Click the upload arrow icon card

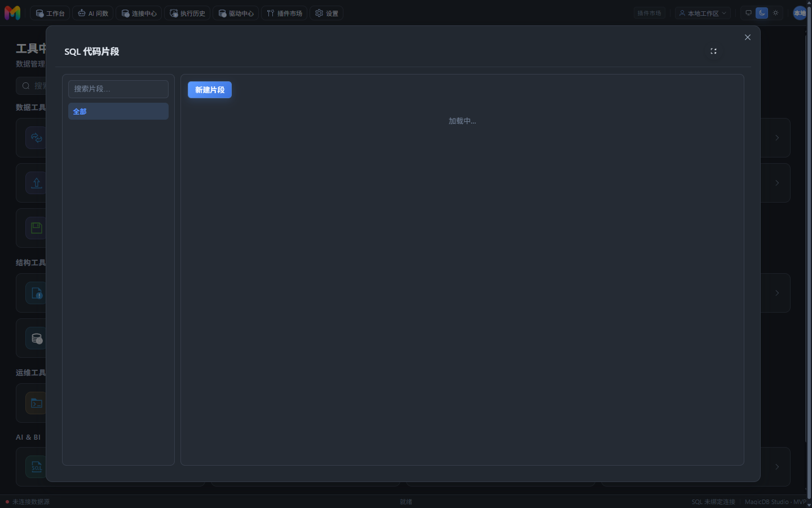pos(37,183)
